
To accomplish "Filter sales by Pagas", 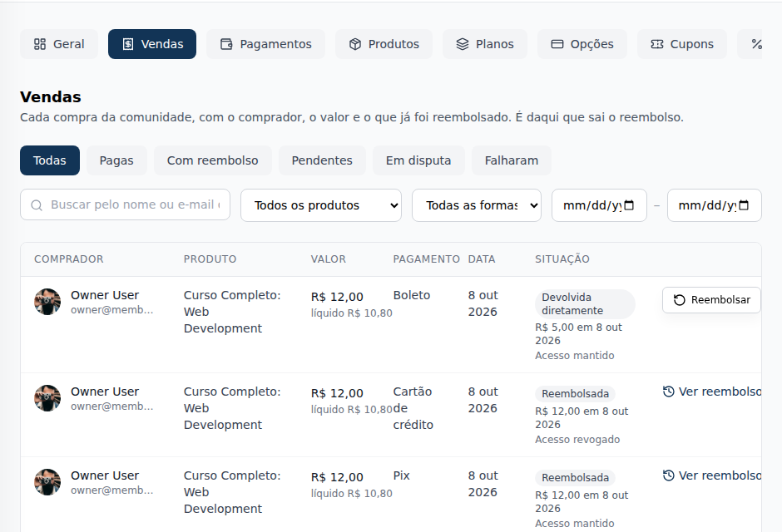I will pyautogui.click(x=116, y=160).
